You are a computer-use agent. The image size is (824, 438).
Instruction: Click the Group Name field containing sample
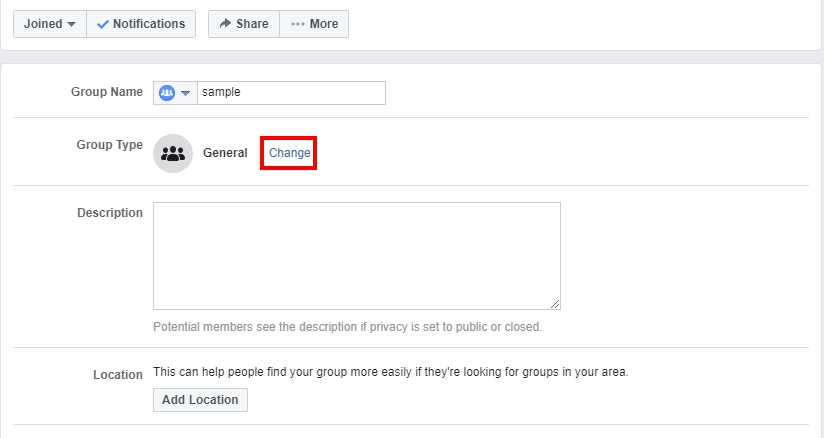(291, 93)
